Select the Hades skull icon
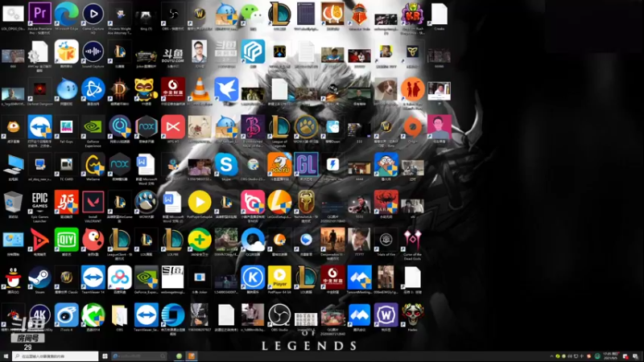 [412, 315]
